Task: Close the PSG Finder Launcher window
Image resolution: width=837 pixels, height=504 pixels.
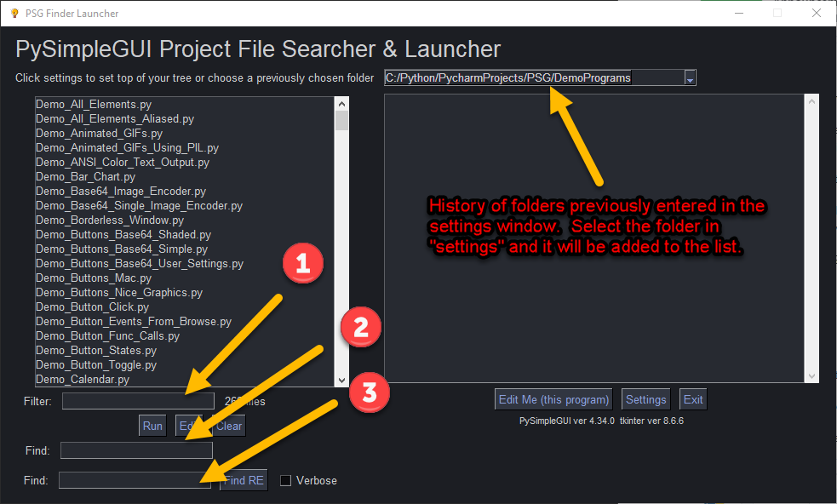Action: [817, 13]
